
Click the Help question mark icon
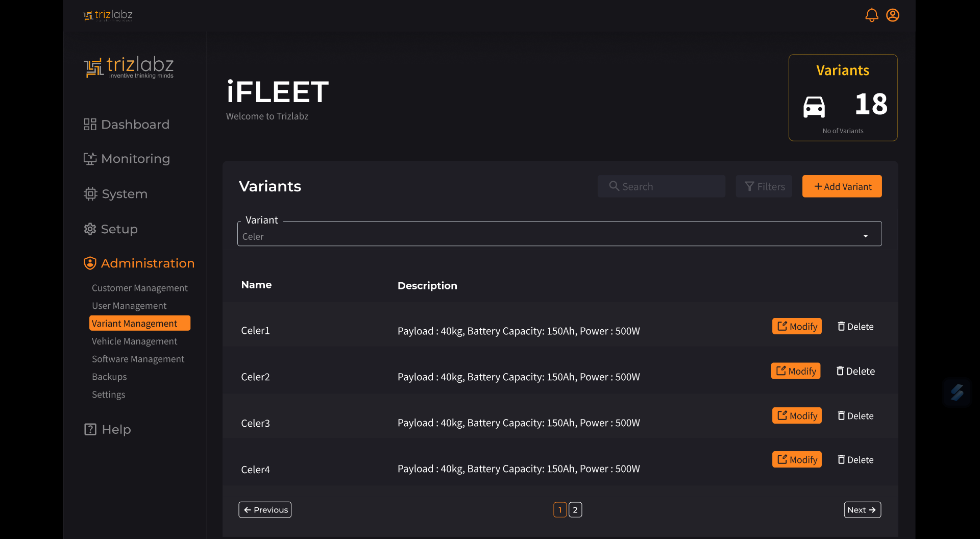point(90,429)
